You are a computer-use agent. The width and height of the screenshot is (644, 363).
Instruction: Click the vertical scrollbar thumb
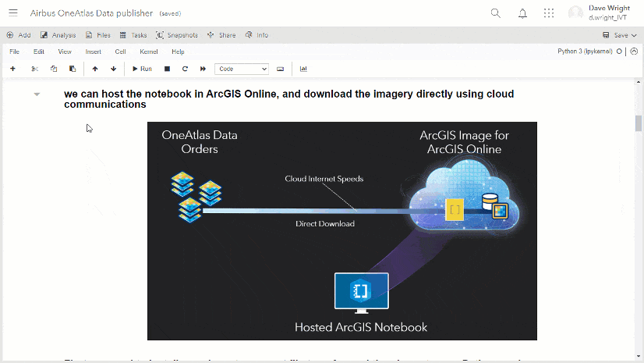click(x=639, y=123)
